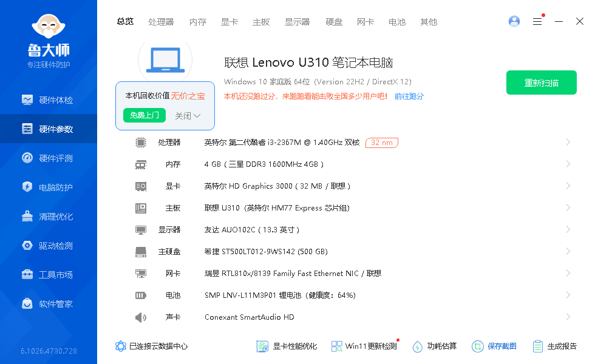
Task: Click the 硬件评测 gauge icon in sidebar
Action: point(27,158)
